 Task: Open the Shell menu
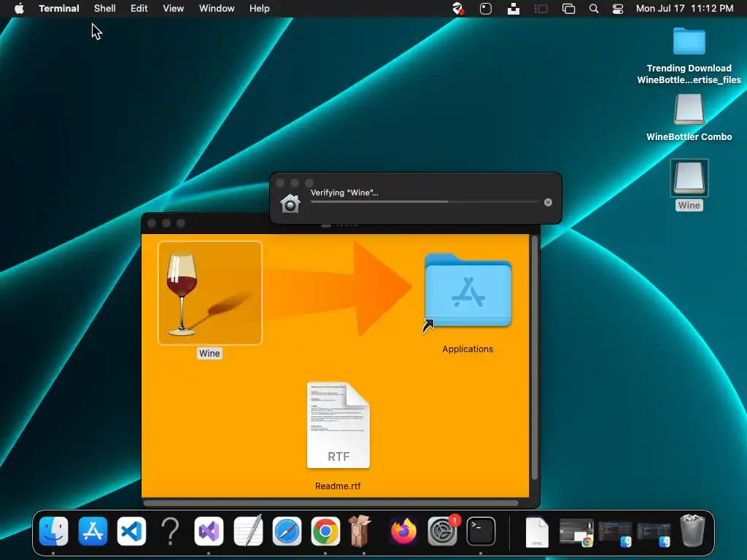point(105,9)
